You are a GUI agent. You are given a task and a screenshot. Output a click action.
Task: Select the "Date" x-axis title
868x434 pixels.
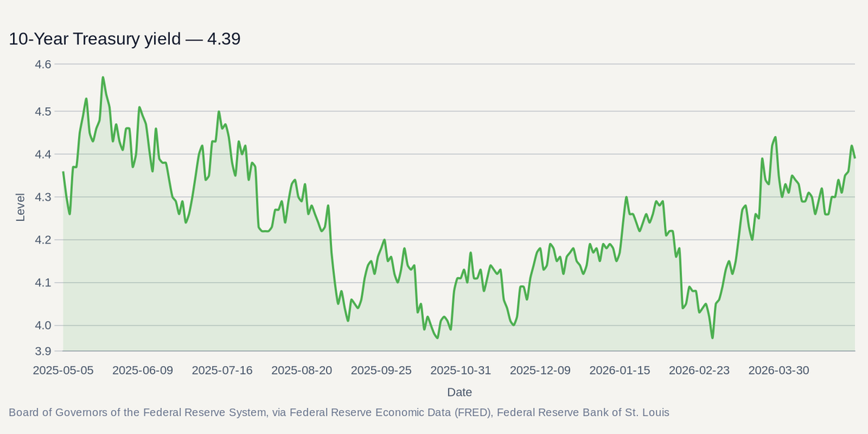(x=459, y=392)
